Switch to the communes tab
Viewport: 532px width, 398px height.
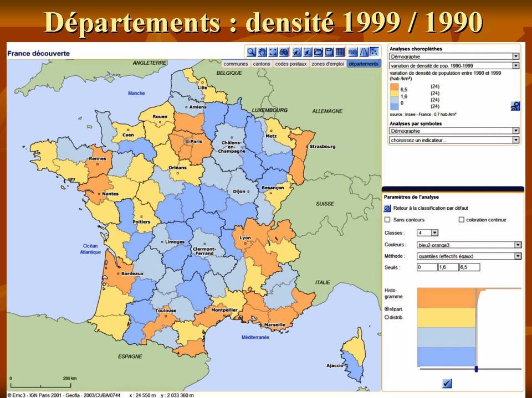coord(236,64)
